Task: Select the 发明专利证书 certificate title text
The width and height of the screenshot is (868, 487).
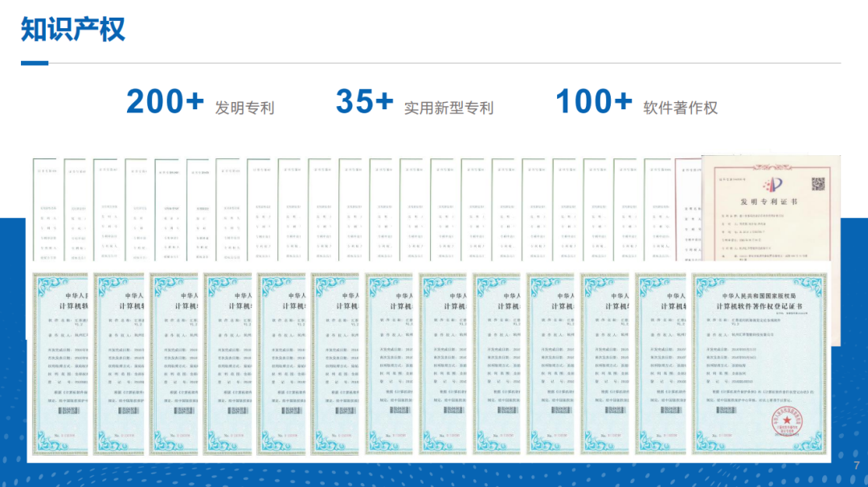Action: click(x=772, y=201)
